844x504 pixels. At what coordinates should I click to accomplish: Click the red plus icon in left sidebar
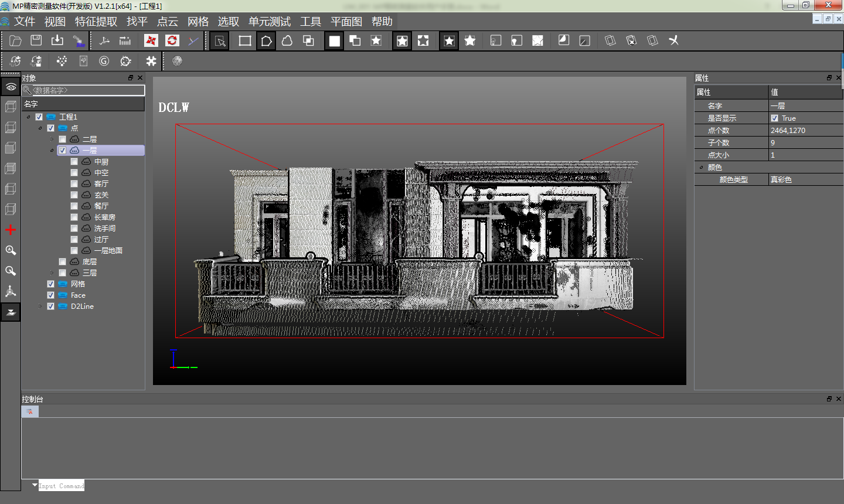coord(11,230)
